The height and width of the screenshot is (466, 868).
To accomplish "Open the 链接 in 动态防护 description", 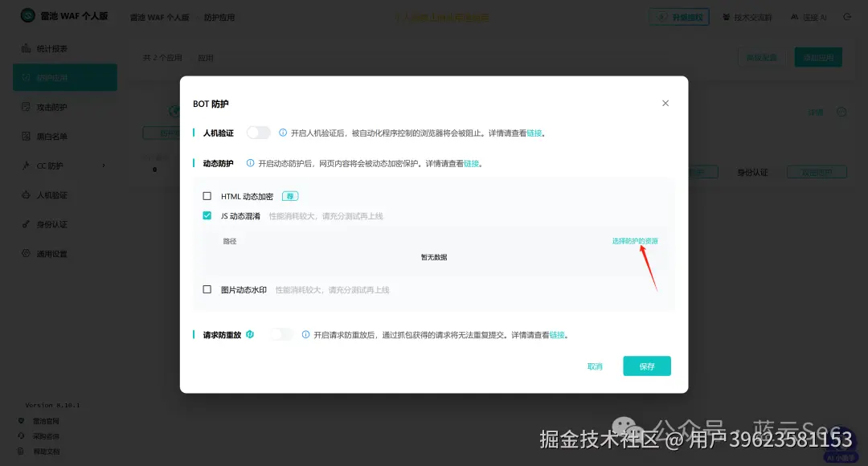I will pos(471,164).
